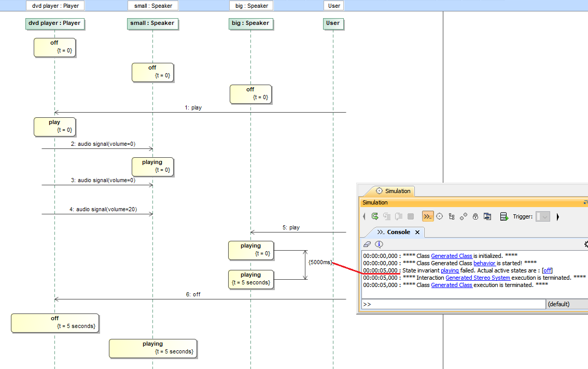Switch to the Simulation tab

393,191
